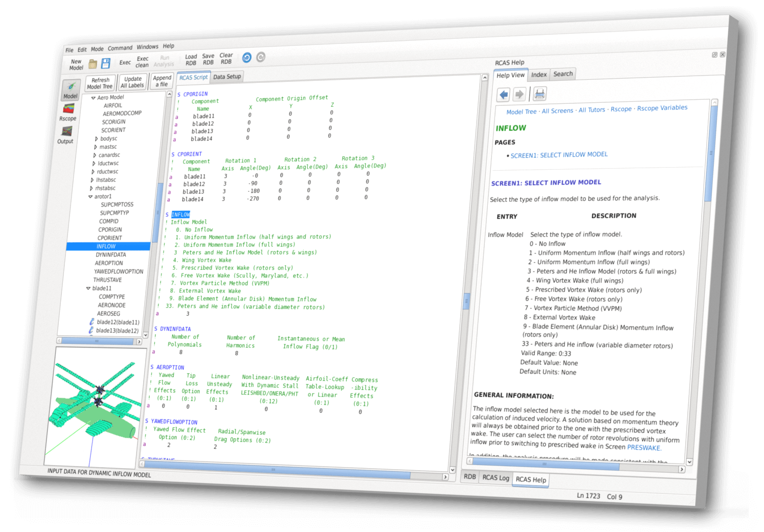Open the Windows menu

click(x=147, y=47)
